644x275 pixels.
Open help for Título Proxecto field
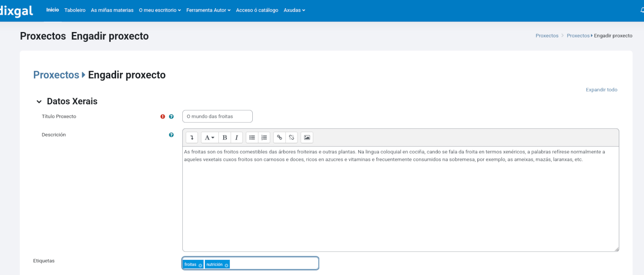pyautogui.click(x=171, y=117)
